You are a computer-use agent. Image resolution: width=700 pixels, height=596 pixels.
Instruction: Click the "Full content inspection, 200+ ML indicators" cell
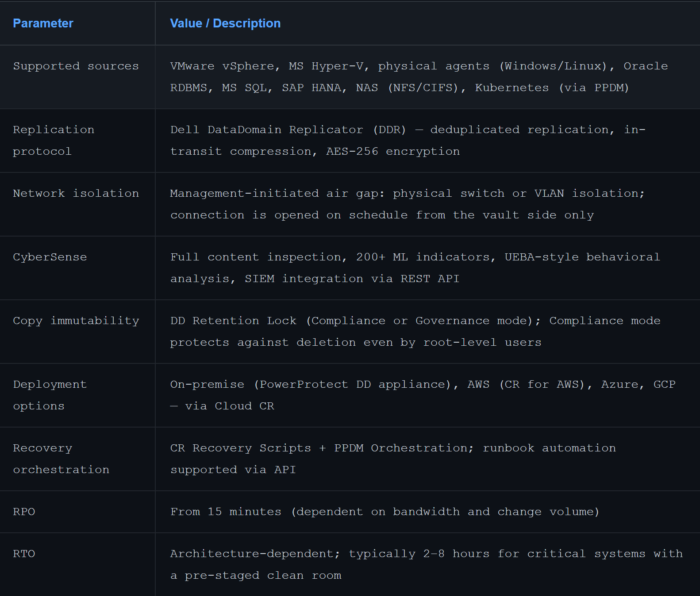point(415,268)
